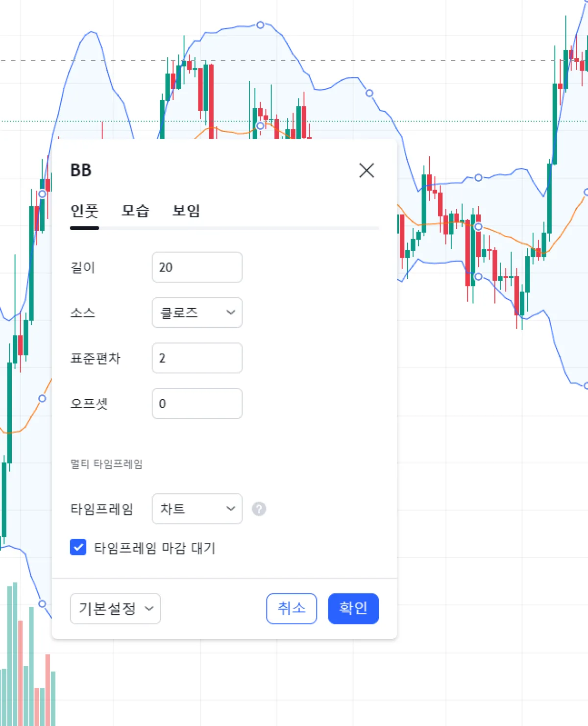Open the 기본설정 presets dropdown
The image size is (588, 726).
pyautogui.click(x=115, y=609)
